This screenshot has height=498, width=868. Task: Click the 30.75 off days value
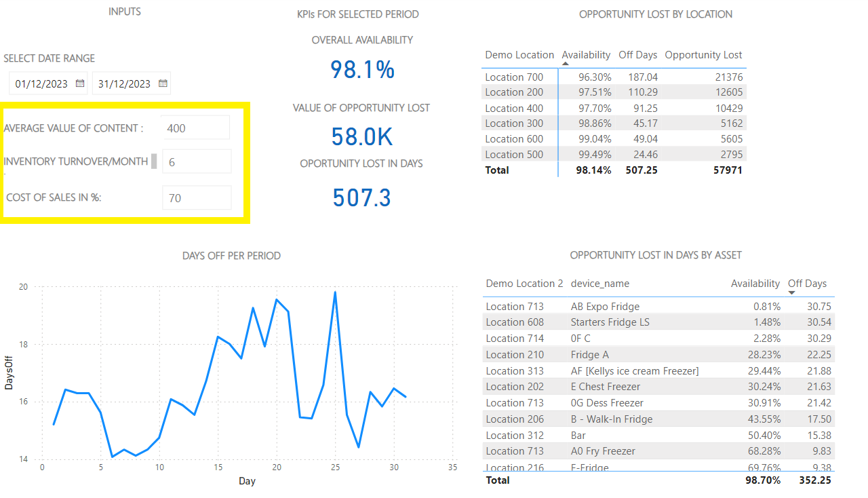pos(819,307)
